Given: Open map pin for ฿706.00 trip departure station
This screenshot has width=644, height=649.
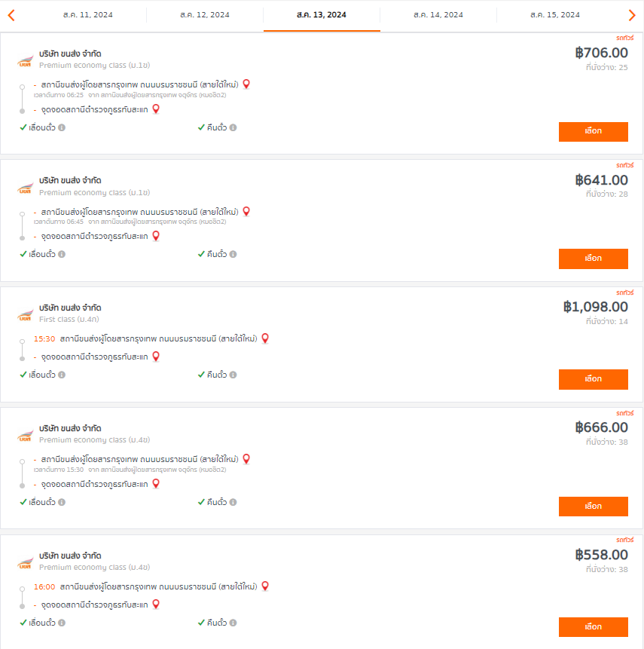Looking at the screenshot, I should click(x=246, y=84).
